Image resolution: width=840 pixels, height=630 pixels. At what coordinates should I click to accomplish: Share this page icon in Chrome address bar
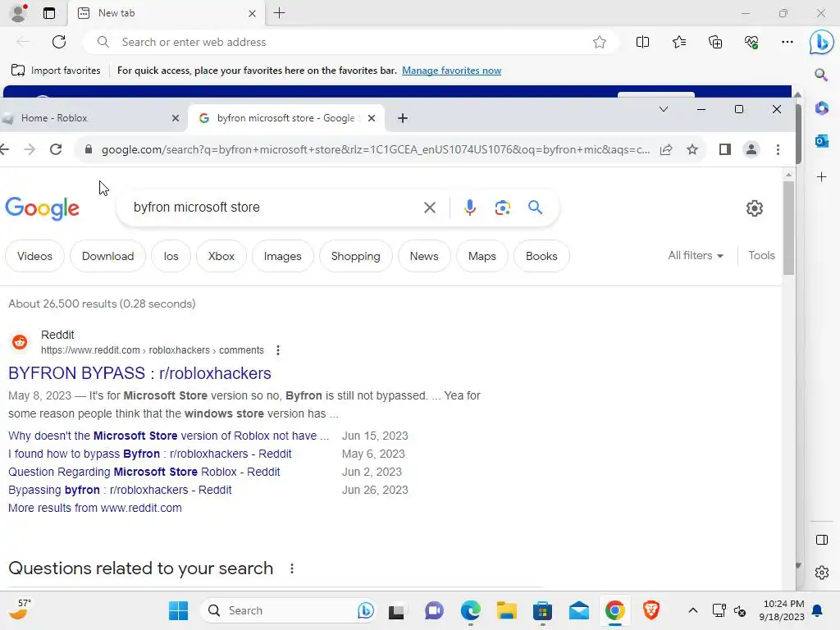666,149
